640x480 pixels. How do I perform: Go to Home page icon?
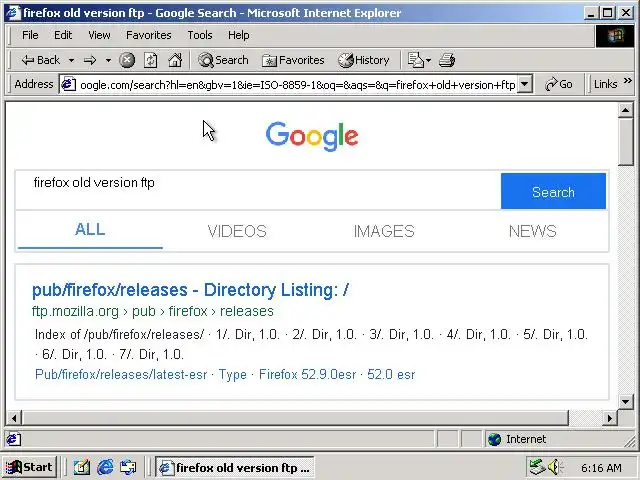tap(175, 60)
